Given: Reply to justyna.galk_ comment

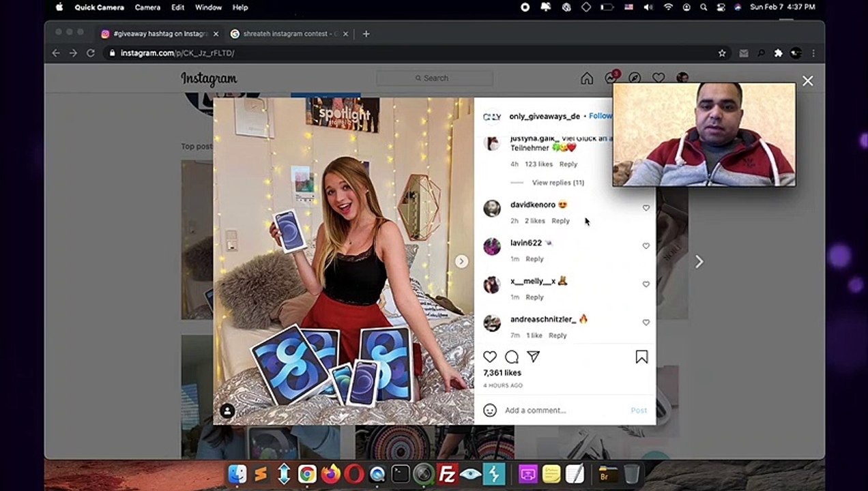Looking at the screenshot, I should (568, 164).
